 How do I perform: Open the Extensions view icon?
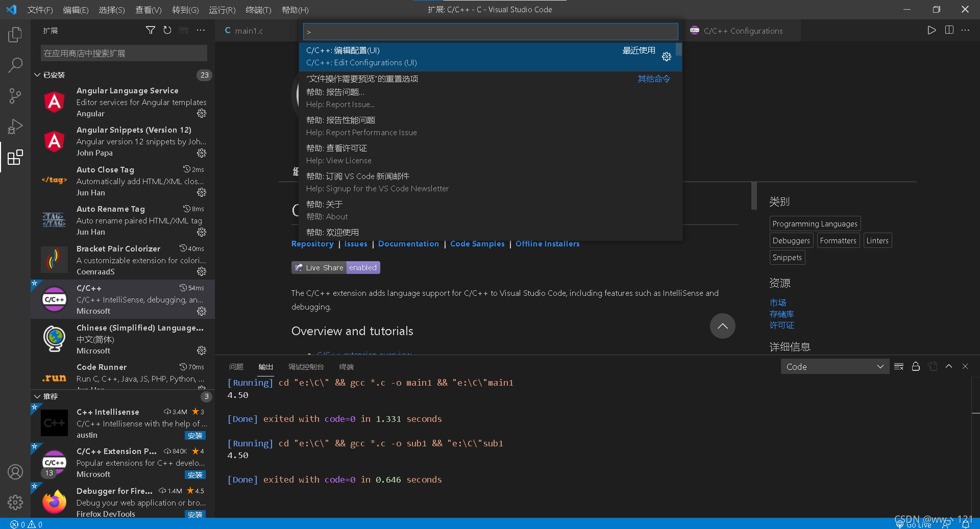(x=15, y=157)
